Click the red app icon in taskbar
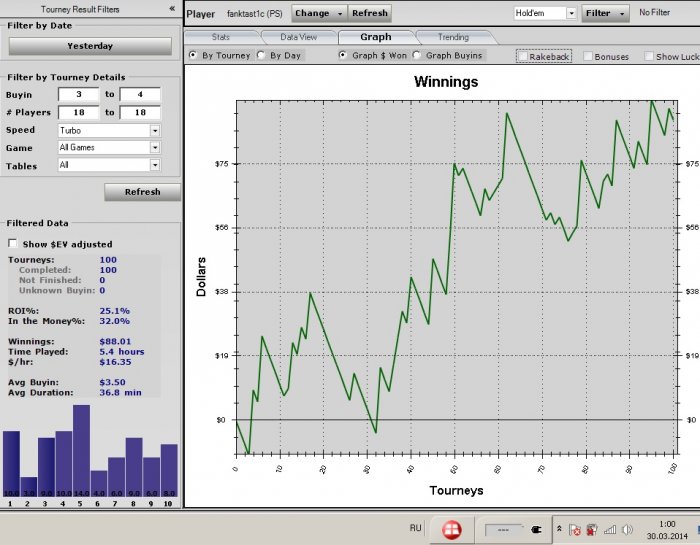The width and height of the screenshot is (700, 545). (x=453, y=528)
